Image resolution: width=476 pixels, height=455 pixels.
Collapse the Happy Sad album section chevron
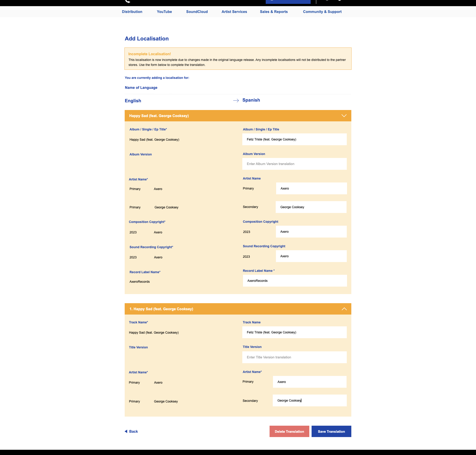[344, 116]
